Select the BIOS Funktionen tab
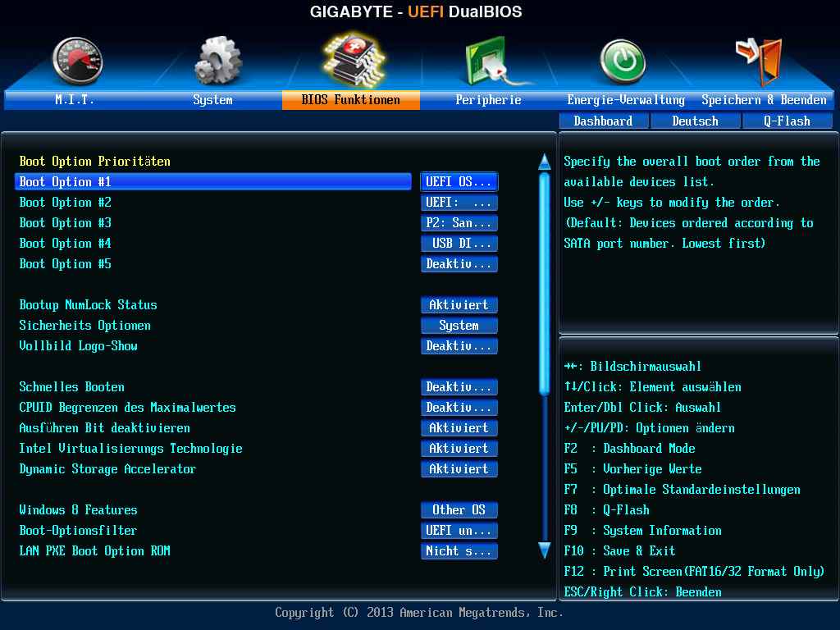The image size is (840, 630). [351, 99]
